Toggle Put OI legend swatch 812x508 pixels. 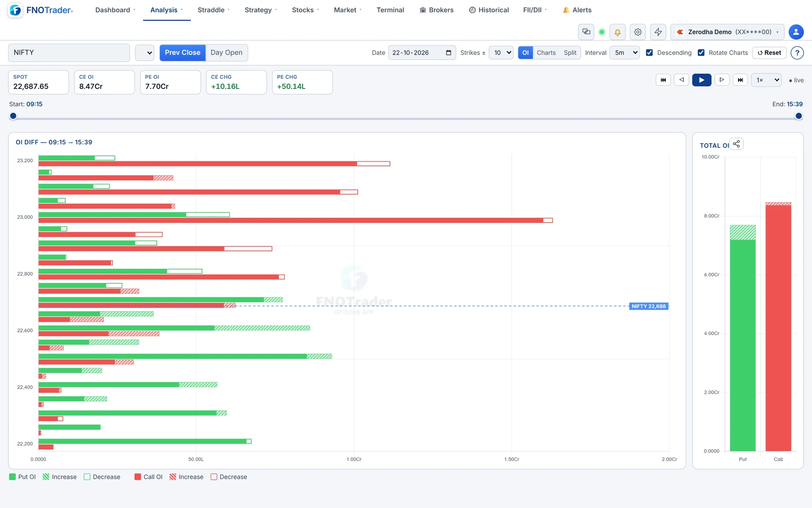point(12,477)
